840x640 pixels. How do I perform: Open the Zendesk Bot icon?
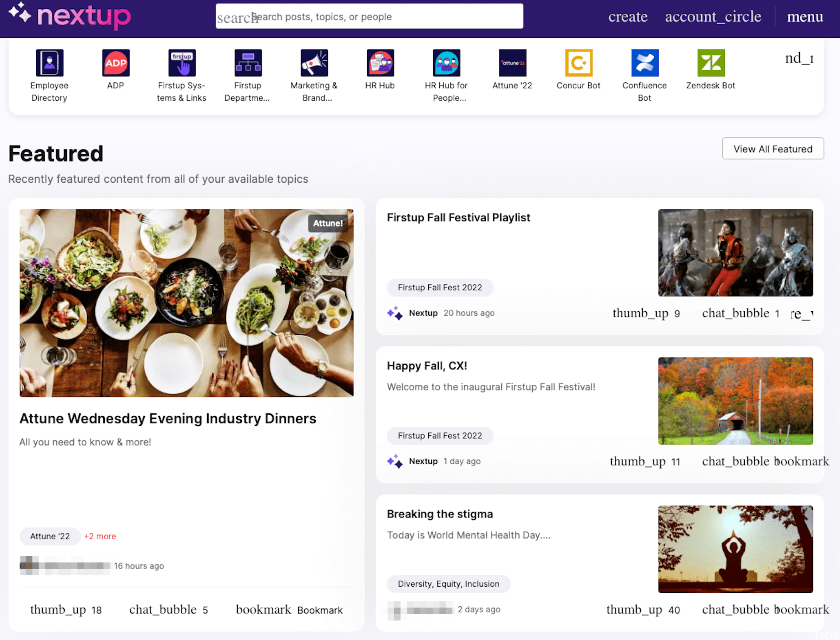click(x=711, y=63)
